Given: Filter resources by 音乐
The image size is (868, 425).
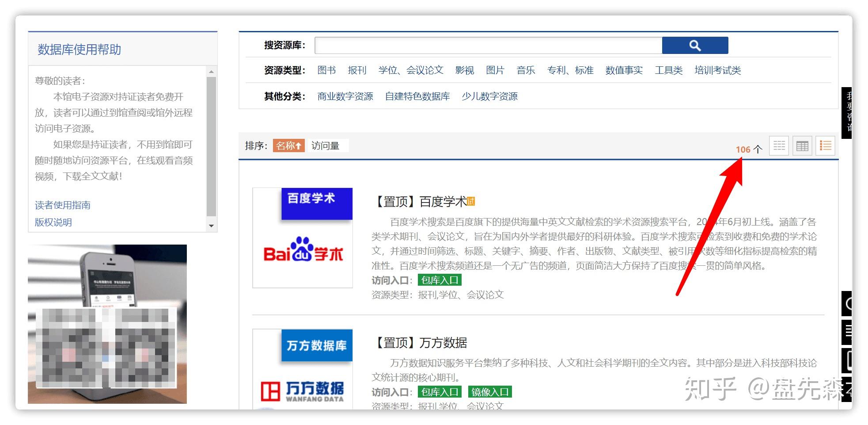Looking at the screenshot, I should pos(526,70).
